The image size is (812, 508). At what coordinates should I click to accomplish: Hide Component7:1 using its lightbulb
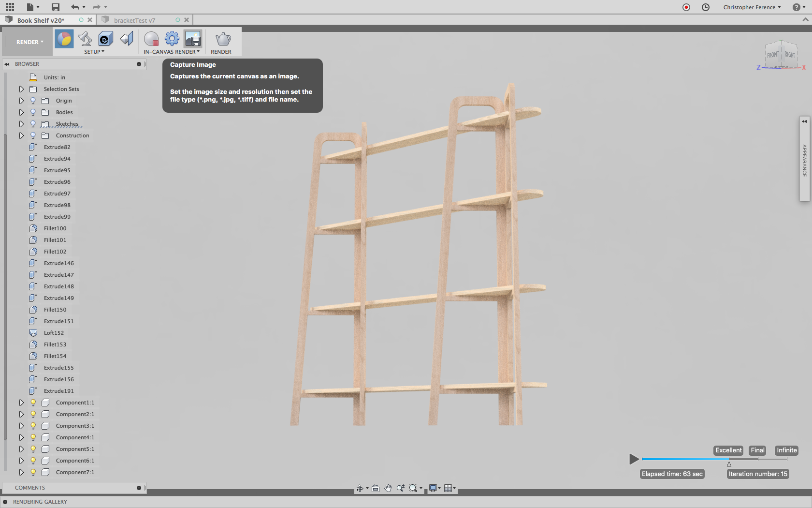(33, 472)
